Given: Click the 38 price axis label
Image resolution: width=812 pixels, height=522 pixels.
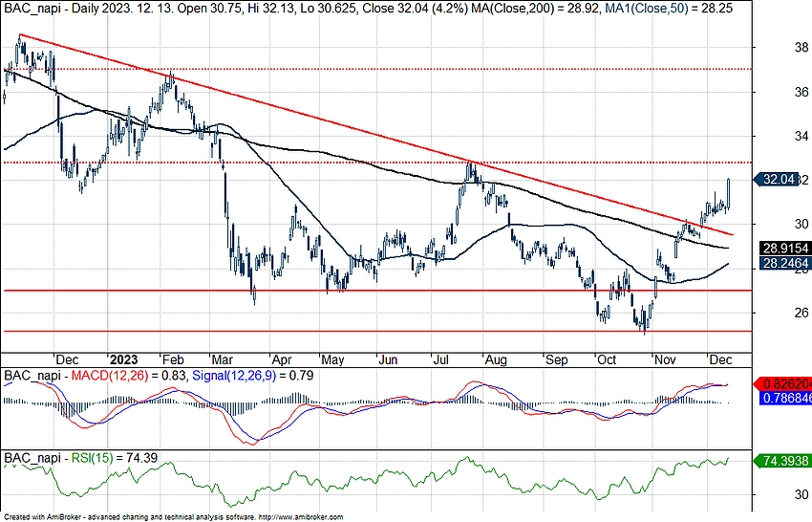Looking at the screenshot, I should 801,48.
